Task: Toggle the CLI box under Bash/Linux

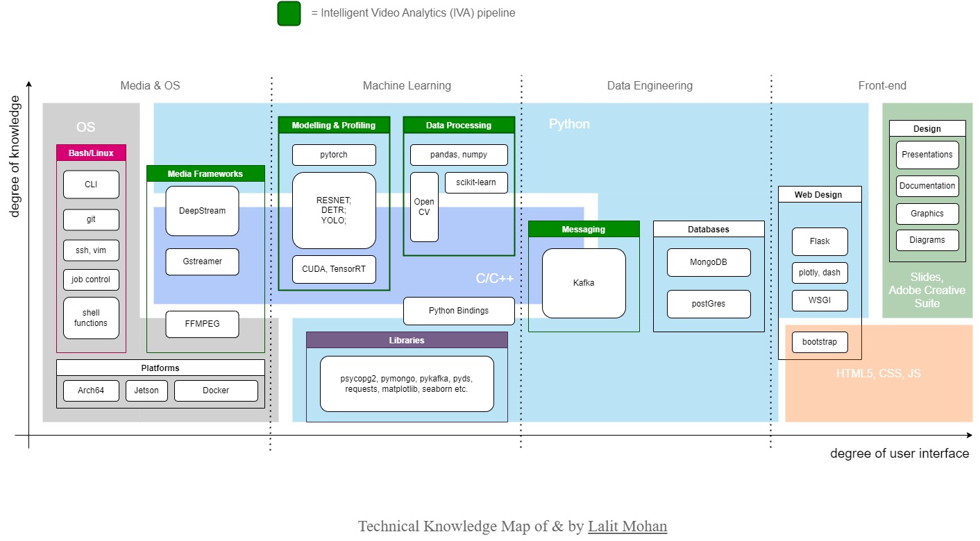Action: (91, 184)
